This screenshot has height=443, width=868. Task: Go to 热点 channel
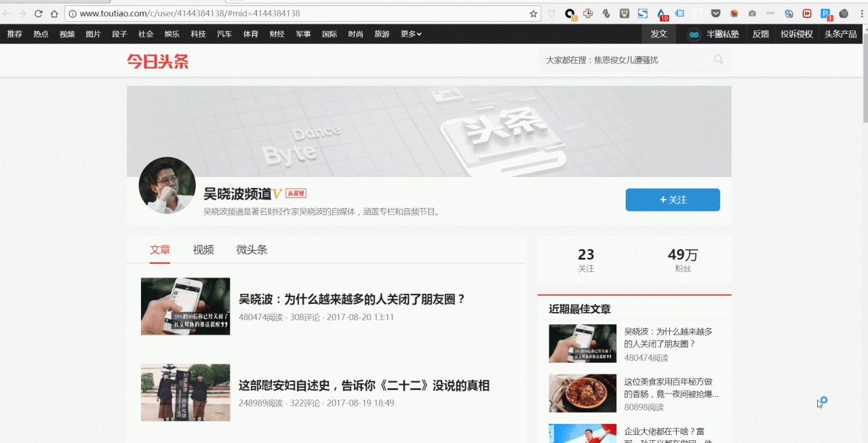click(x=41, y=34)
